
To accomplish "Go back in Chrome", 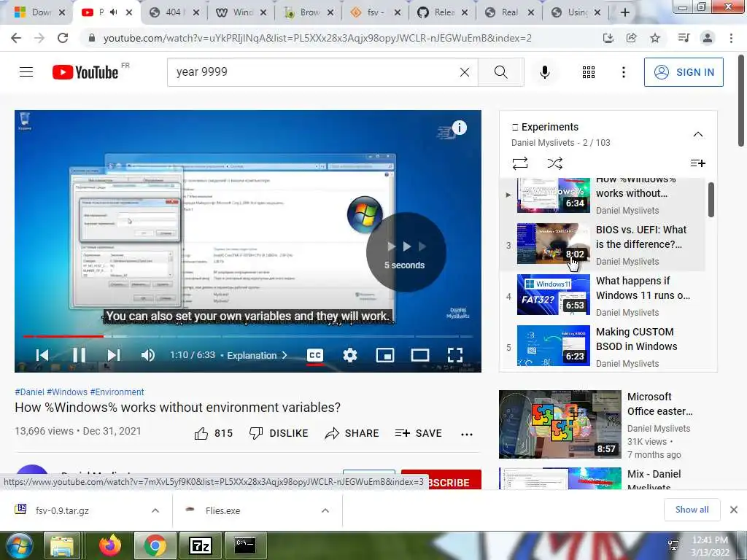I will [16, 38].
